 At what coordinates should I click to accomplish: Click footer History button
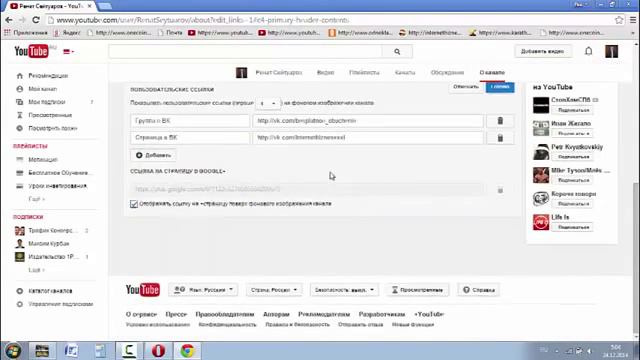418,290
